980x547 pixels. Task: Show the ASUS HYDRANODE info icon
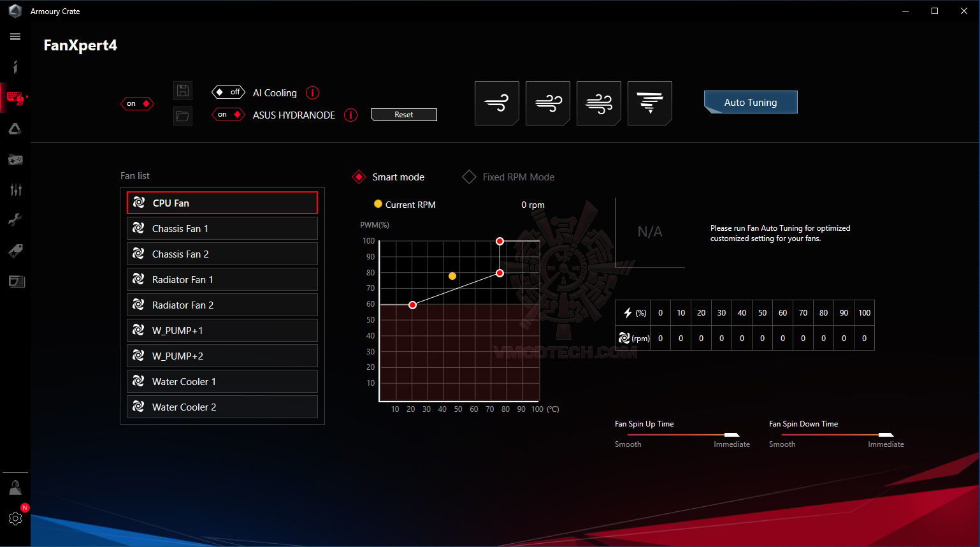click(350, 115)
